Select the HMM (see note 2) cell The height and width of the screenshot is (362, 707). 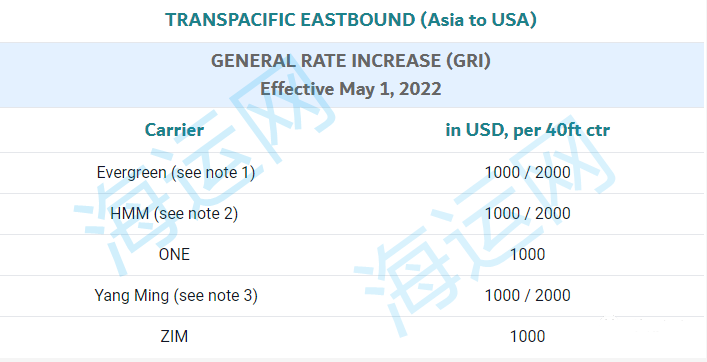click(174, 213)
